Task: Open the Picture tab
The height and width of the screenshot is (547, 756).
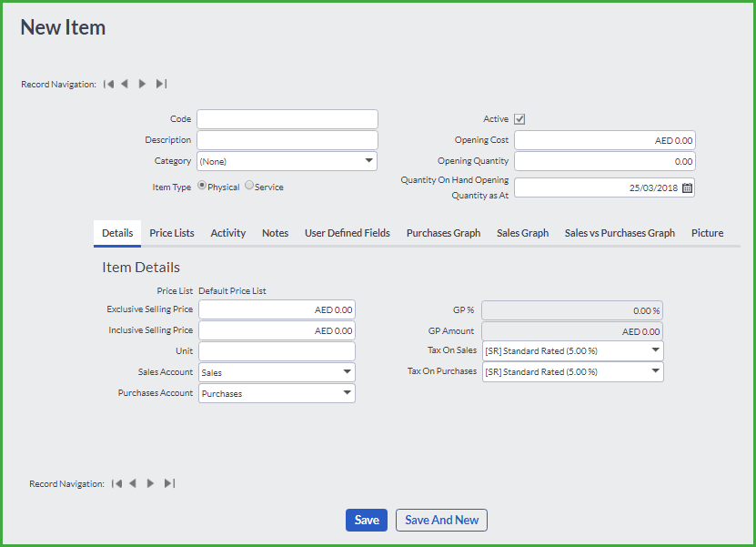Action: pos(707,233)
